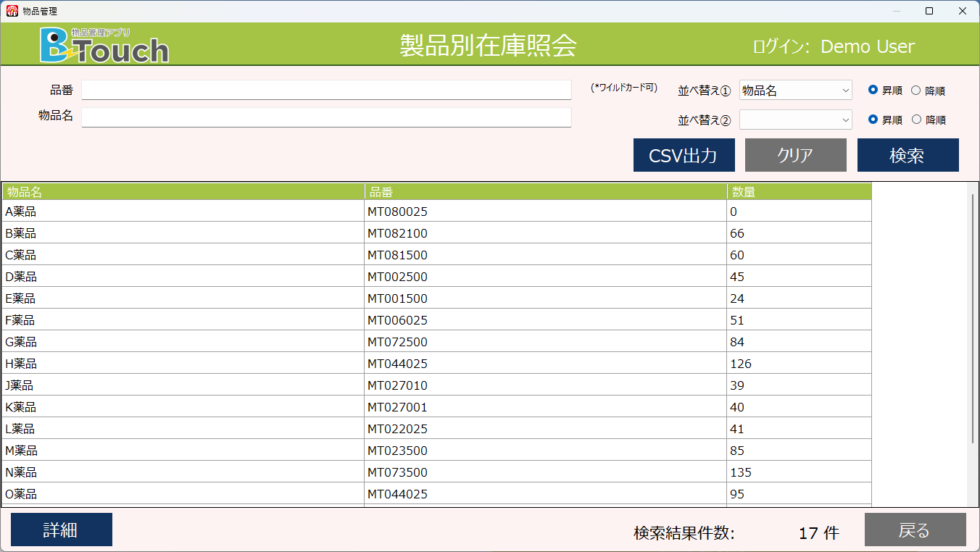Click the 17 件 result count

tap(818, 533)
